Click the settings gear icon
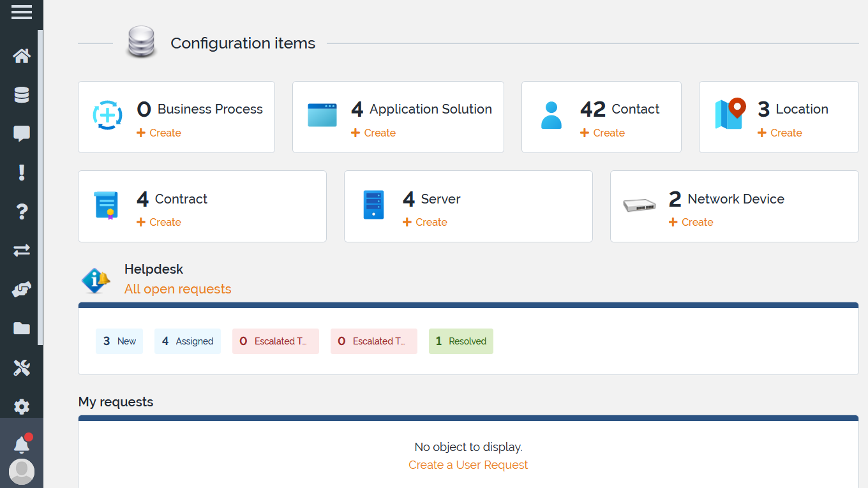The image size is (868, 488). 21,406
